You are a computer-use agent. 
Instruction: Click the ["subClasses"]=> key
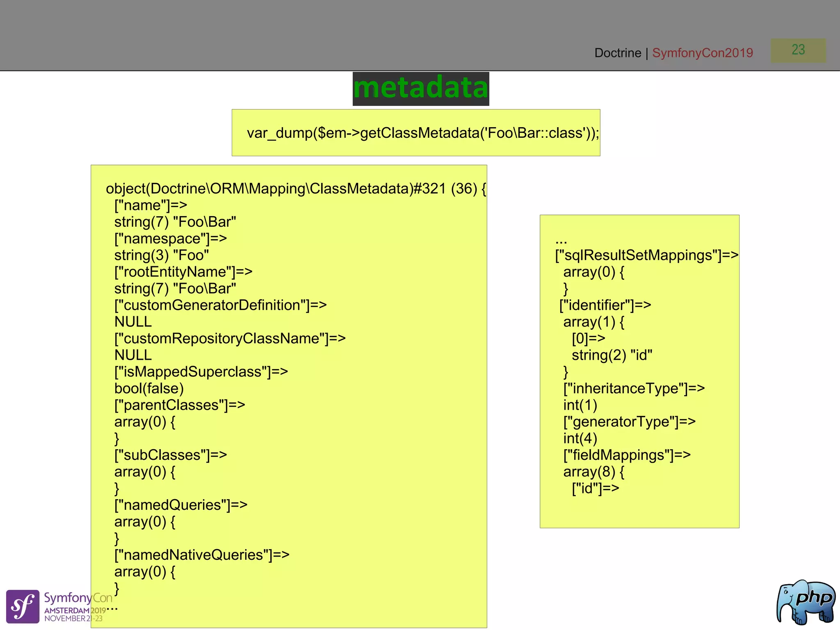(x=171, y=455)
